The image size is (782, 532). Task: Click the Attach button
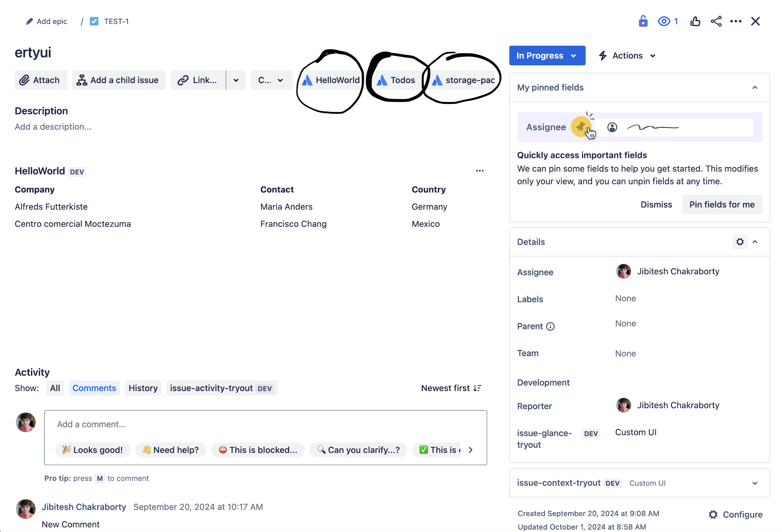pyautogui.click(x=41, y=80)
